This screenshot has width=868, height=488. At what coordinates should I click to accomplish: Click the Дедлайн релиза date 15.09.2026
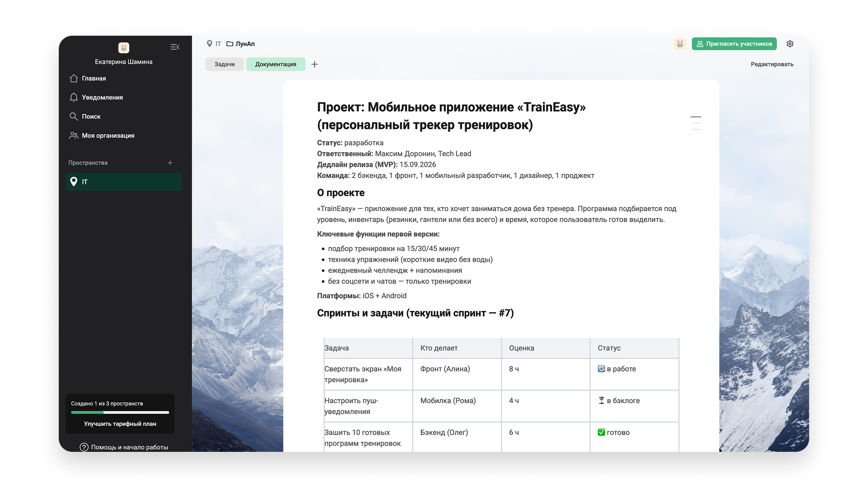pyautogui.click(x=418, y=164)
